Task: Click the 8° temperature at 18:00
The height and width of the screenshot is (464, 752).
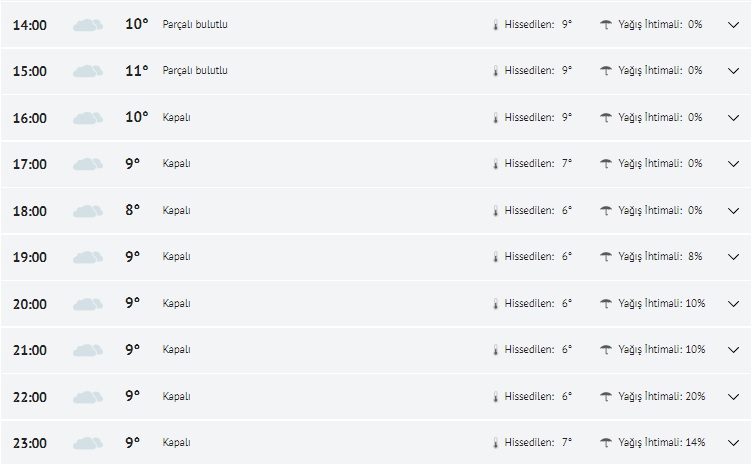Action: (133, 210)
